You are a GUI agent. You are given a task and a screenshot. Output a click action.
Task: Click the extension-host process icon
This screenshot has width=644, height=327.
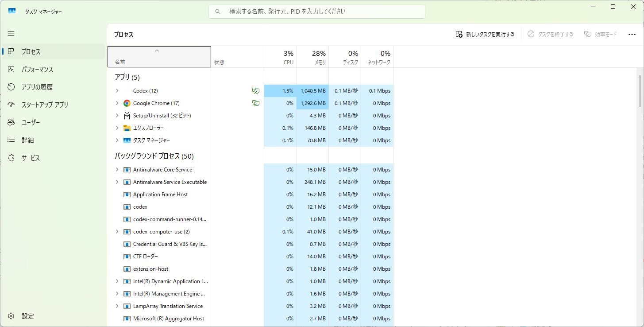tap(127, 269)
